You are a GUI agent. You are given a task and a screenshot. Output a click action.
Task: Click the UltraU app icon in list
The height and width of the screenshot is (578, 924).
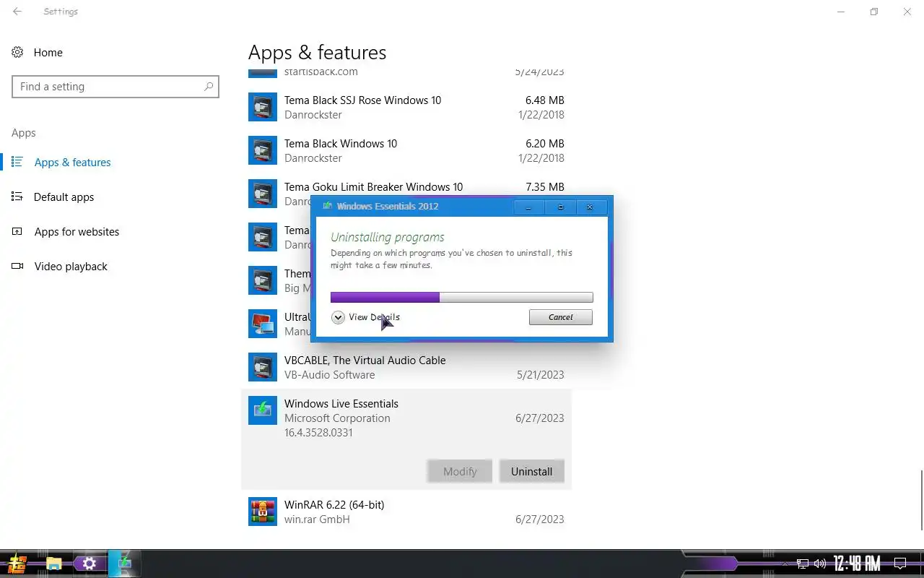pos(263,324)
